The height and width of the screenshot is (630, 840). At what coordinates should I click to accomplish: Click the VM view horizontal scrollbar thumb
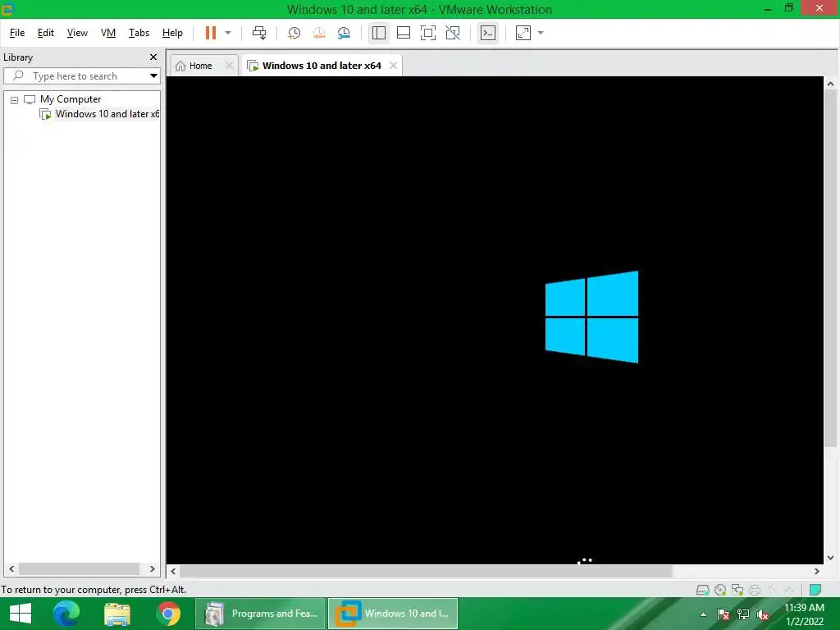tap(426, 571)
